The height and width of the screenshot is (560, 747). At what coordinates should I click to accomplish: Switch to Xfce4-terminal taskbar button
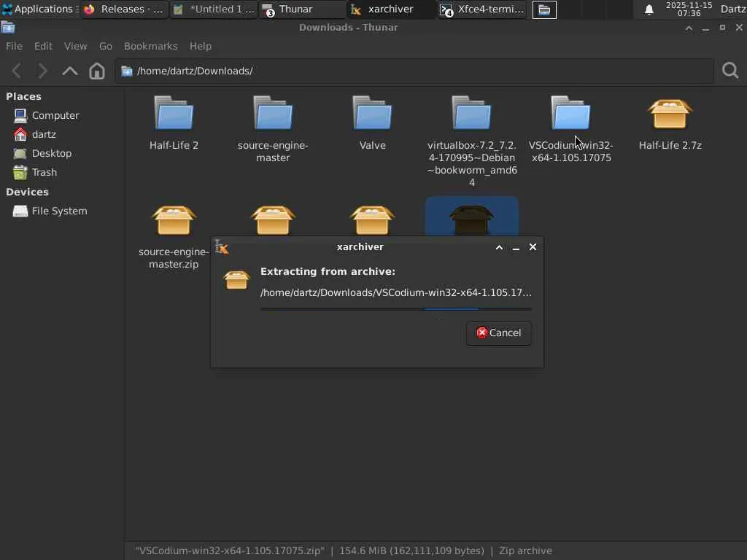tap(481, 9)
